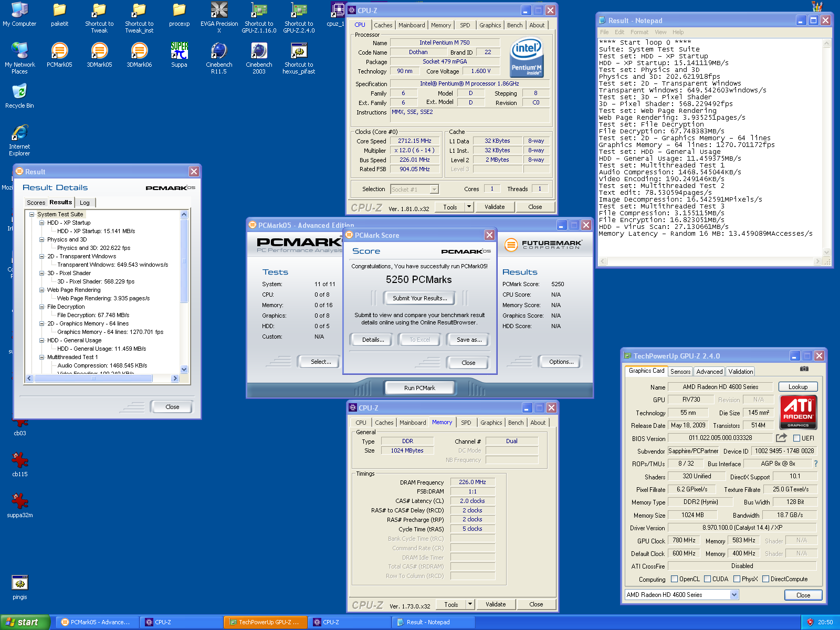
Task: Click Details... button in PCMark Score
Action: click(x=373, y=340)
